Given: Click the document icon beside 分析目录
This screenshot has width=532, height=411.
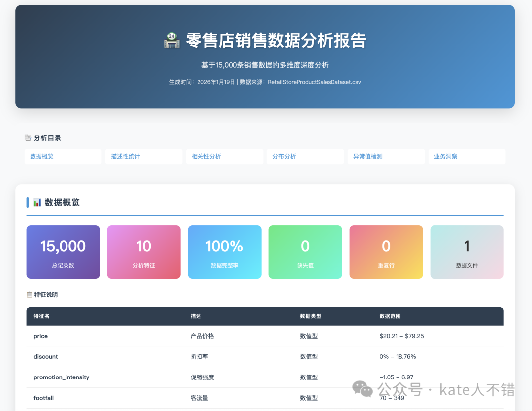Looking at the screenshot, I should coord(28,138).
